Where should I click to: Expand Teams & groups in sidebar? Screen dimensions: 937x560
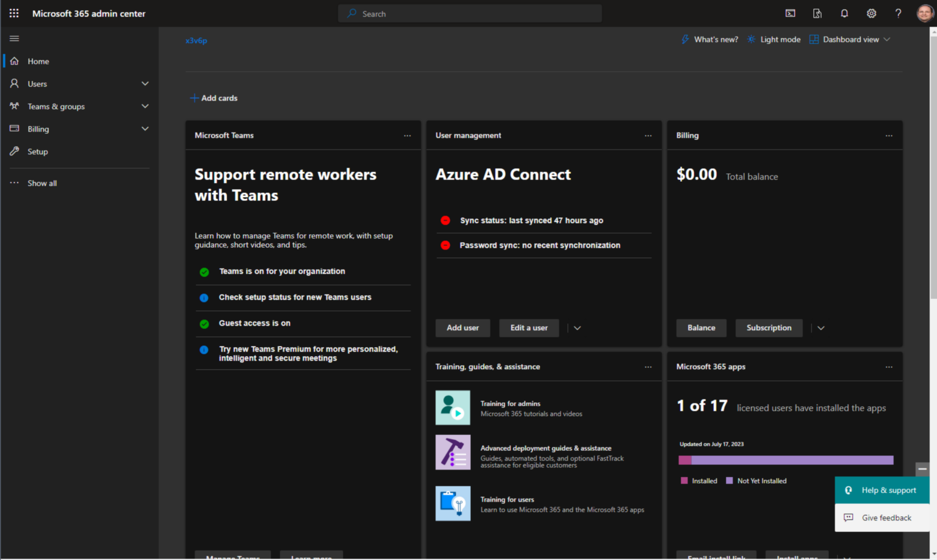tap(145, 106)
